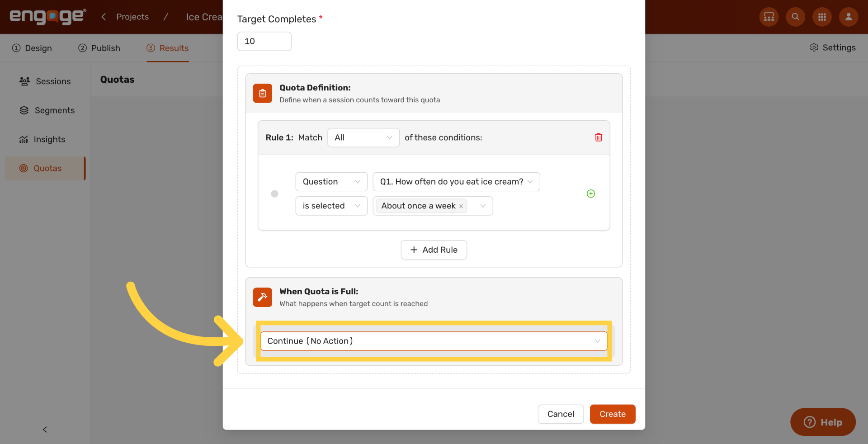Click the Add Rule button
Image resolution: width=868 pixels, height=444 pixels.
pos(434,250)
